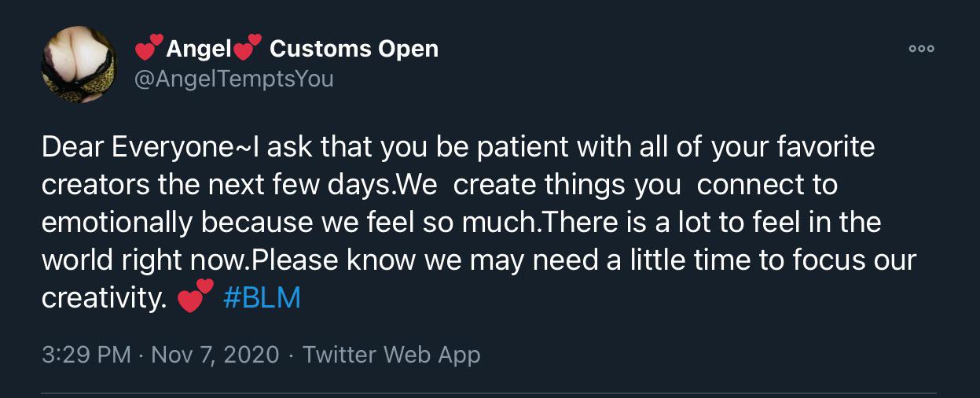Click the hearts emoji beside #BLM
The height and width of the screenshot is (398, 980).
click(196, 297)
